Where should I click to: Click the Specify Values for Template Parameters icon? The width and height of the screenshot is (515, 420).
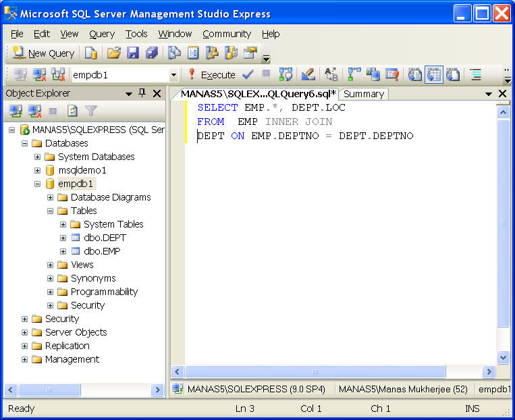(331, 74)
